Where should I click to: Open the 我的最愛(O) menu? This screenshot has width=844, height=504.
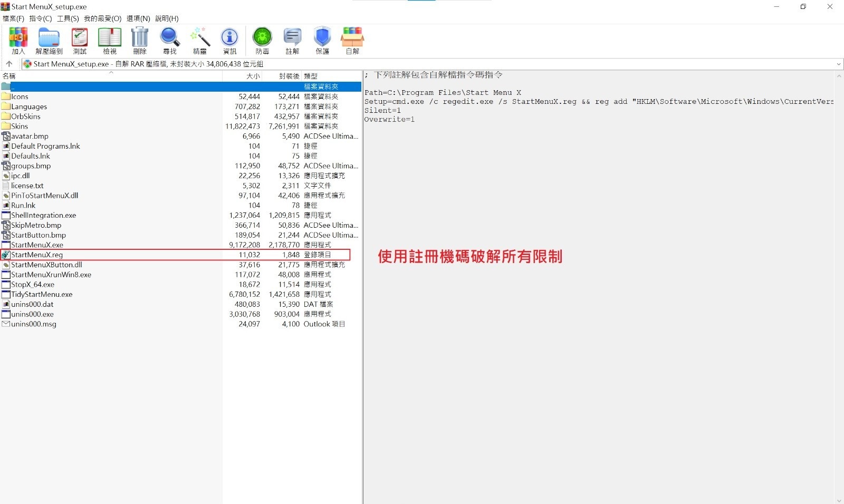102,18
